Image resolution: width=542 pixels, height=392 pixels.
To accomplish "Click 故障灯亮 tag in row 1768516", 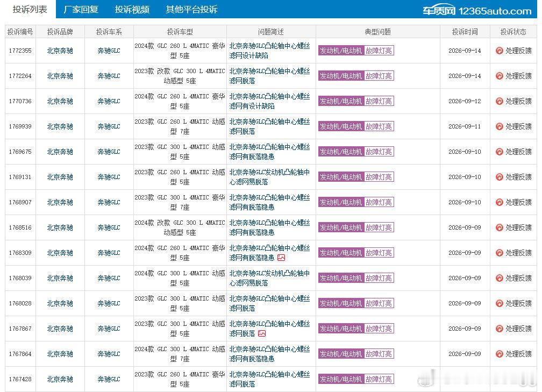I will [379, 227].
